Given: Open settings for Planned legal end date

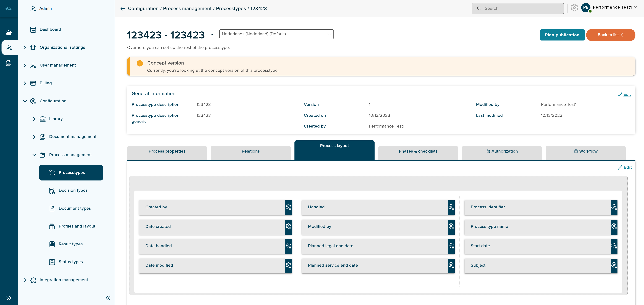Looking at the screenshot, I should 451,246.
